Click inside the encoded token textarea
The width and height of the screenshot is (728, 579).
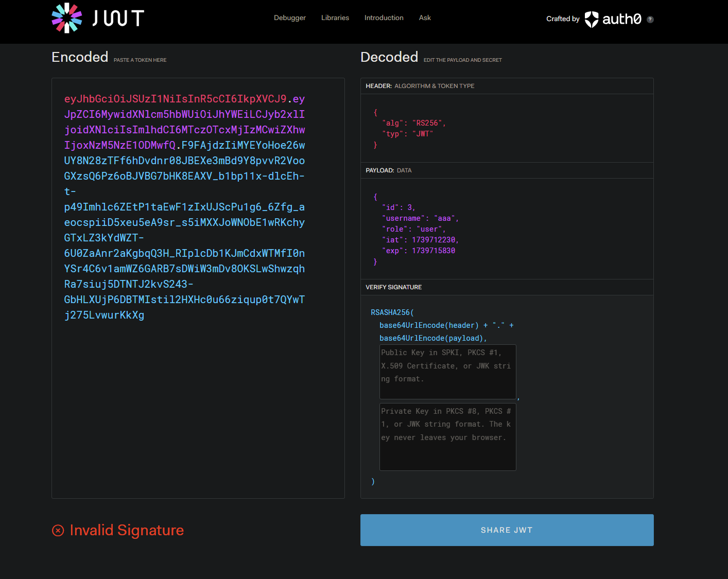[x=198, y=401]
